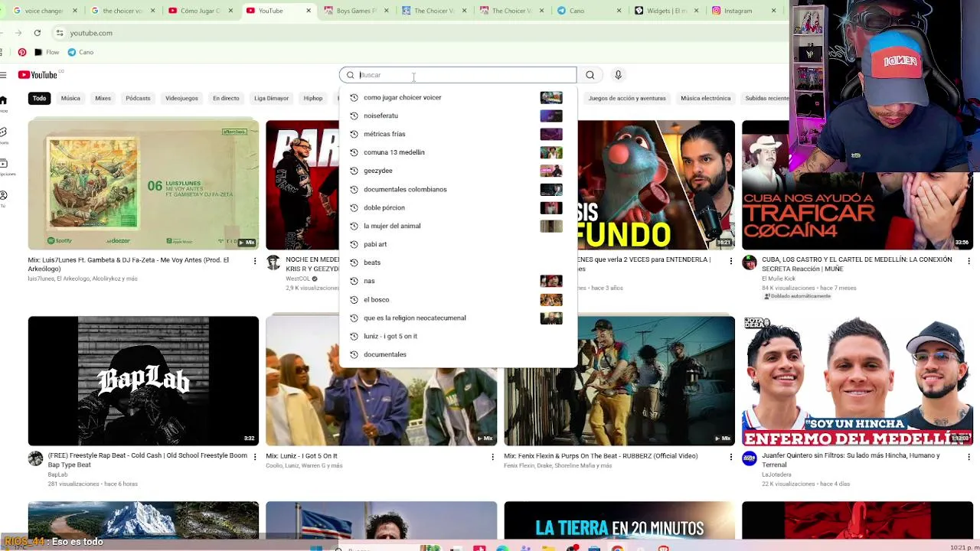Filter feed by En directo chip
The image size is (980, 551).
pyautogui.click(x=226, y=98)
